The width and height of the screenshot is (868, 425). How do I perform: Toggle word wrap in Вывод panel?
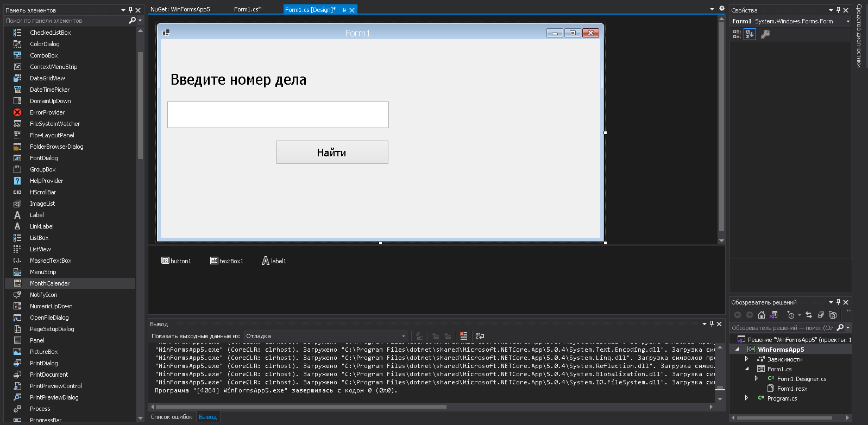pos(480,336)
